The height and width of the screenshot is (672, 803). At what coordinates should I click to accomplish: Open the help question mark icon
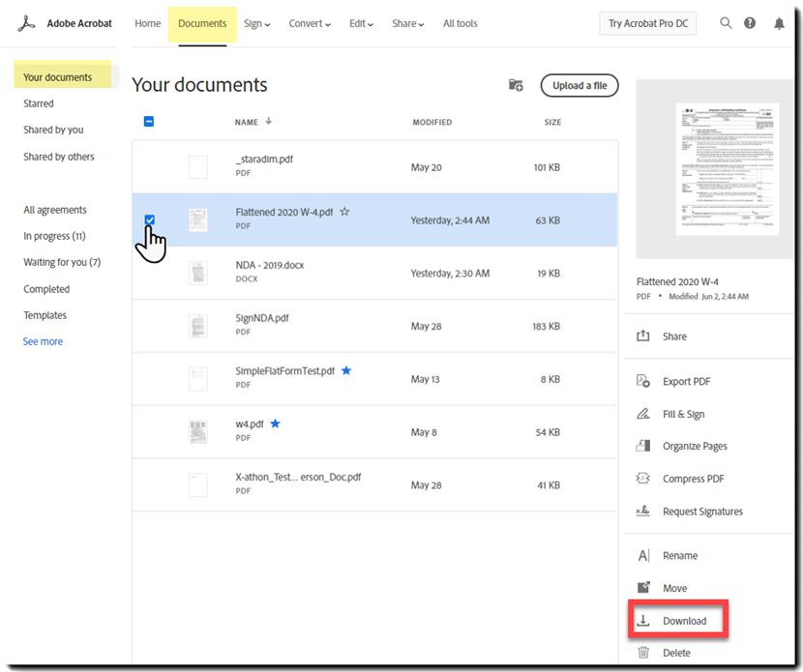point(750,23)
